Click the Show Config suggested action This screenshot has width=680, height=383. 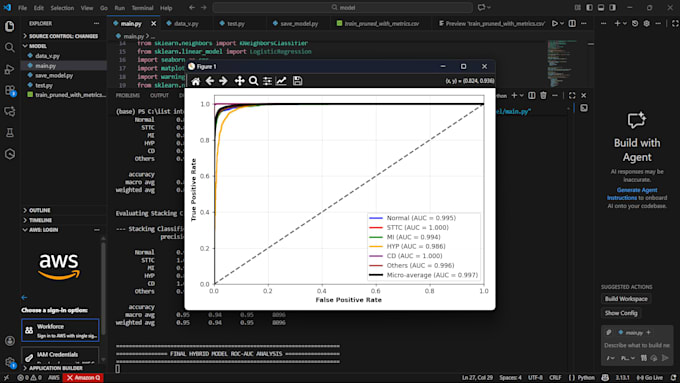click(x=621, y=313)
